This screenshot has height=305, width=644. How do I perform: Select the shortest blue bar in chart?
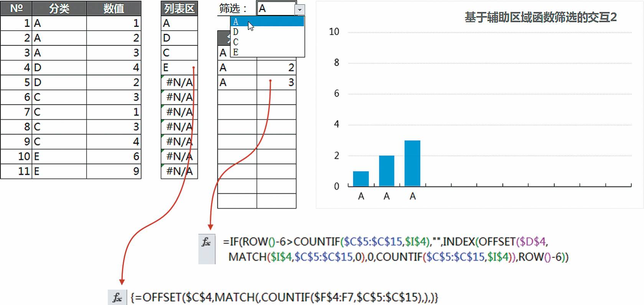[x=361, y=179]
